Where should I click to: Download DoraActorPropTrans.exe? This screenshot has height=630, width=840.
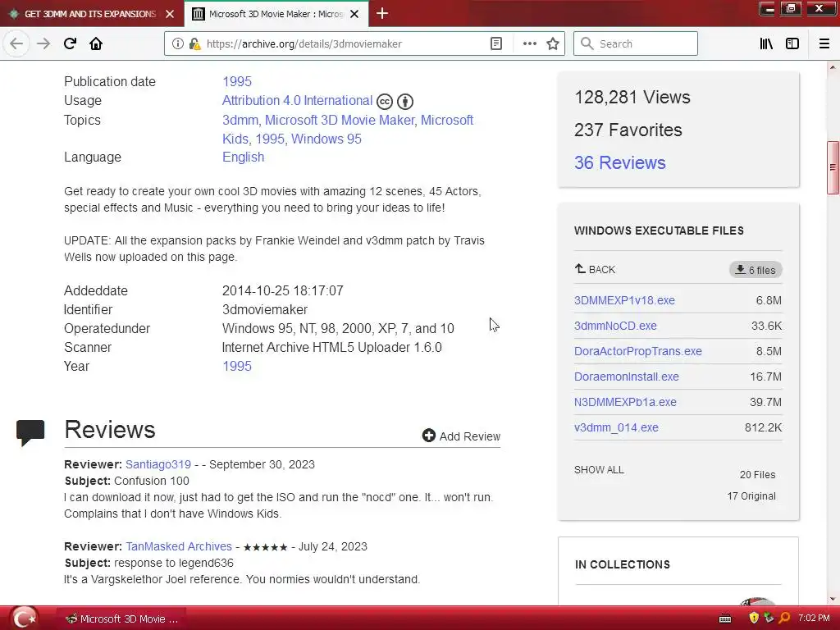(637, 351)
